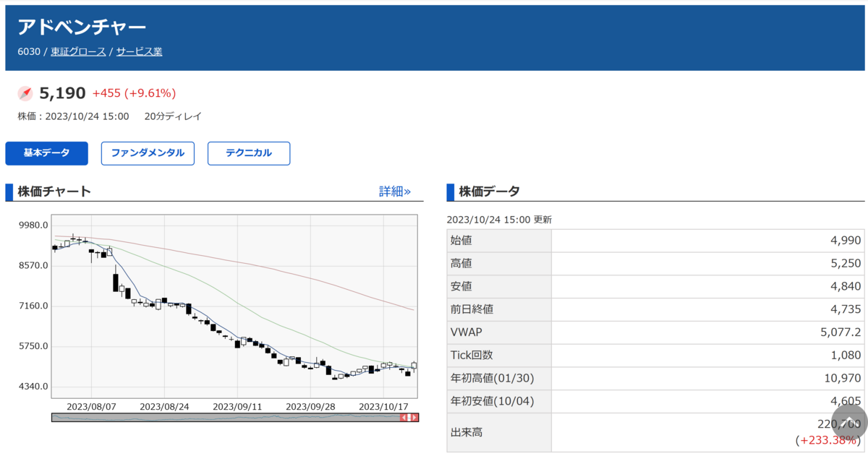Click the current price 5,190

pyautogui.click(x=62, y=93)
